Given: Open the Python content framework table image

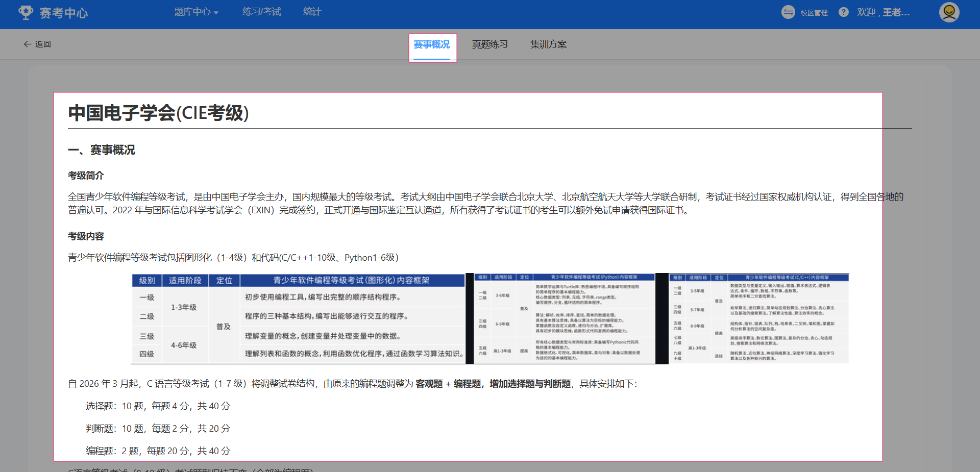Looking at the screenshot, I should pyautogui.click(x=565, y=319).
